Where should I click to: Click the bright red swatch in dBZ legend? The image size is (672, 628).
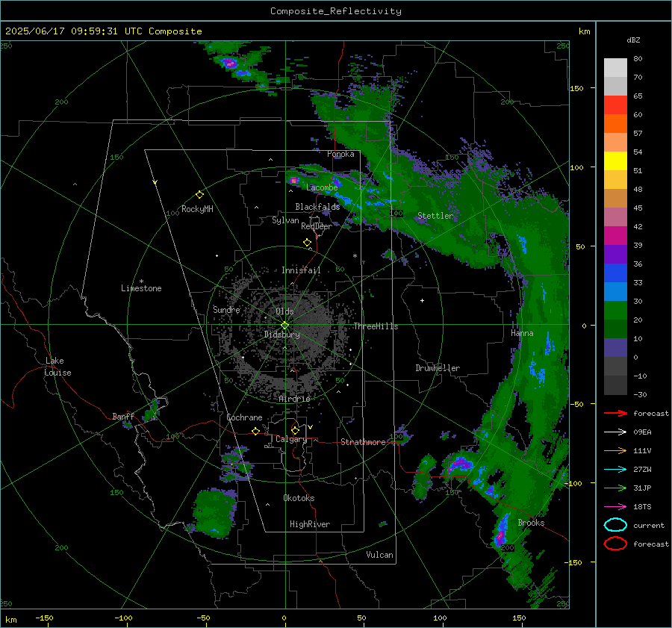coord(615,105)
